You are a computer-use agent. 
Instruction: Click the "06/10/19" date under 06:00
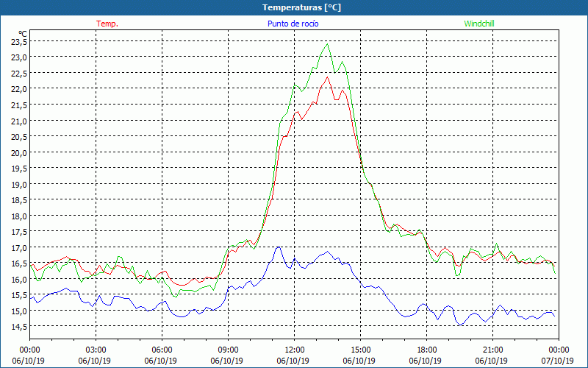[x=160, y=361]
